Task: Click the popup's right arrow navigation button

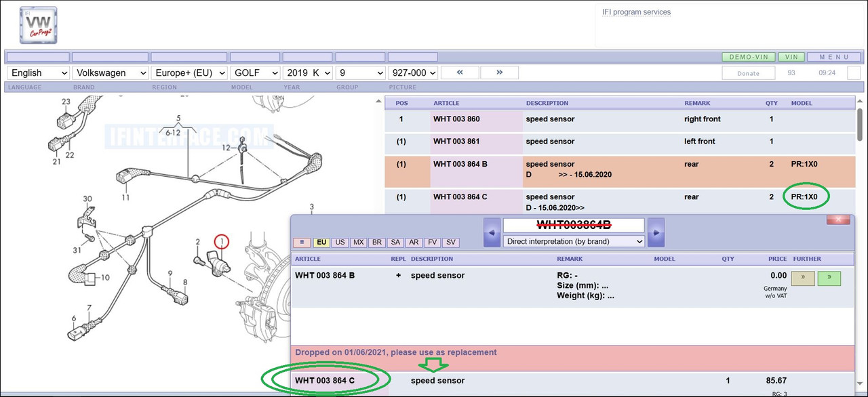Action: [656, 232]
